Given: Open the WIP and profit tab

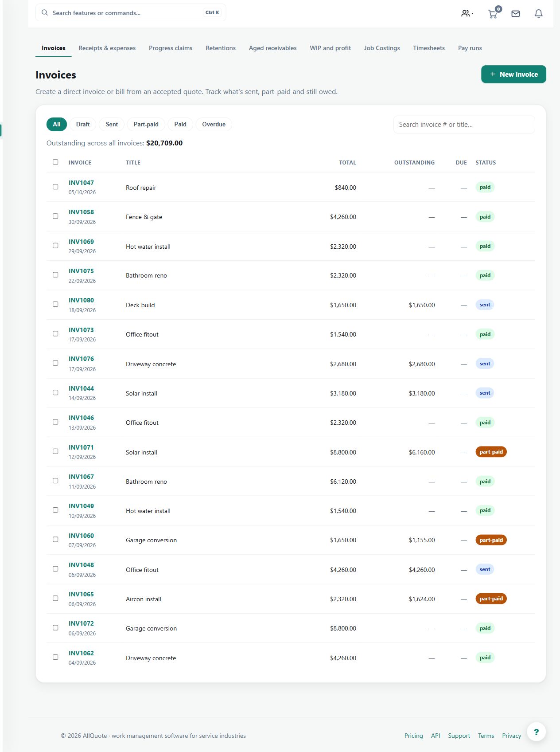Looking at the screenshot, I should pyautogui.click(x=330, y=48).
